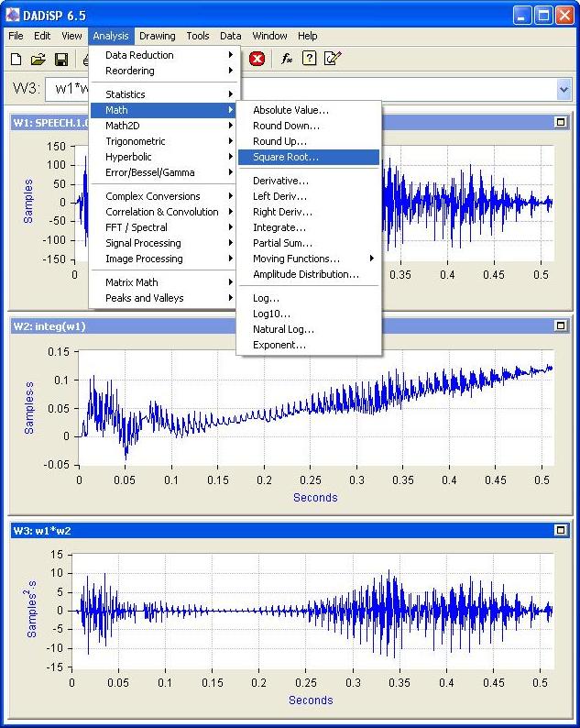The height and width of the screenshot is (728, 580).
Task: Maximize window W2 using its box icon
Action: click(561, 325)
